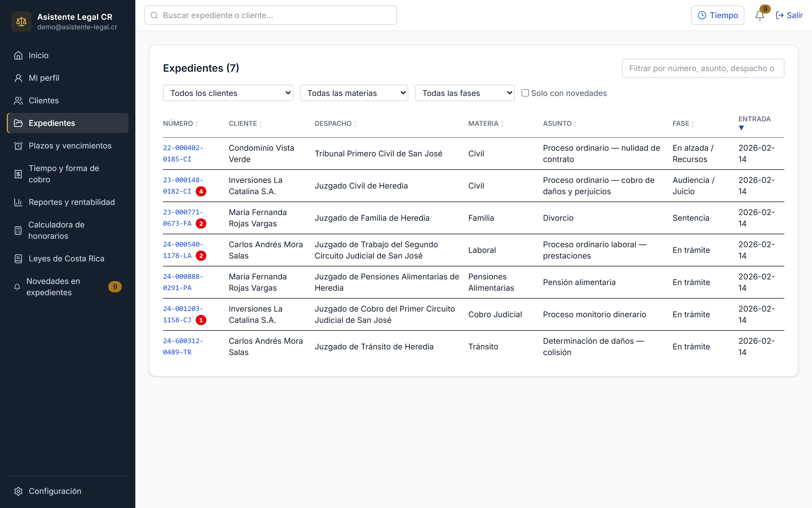
Task: Click the Tiempo button
Action: click(x=717, y=15)
